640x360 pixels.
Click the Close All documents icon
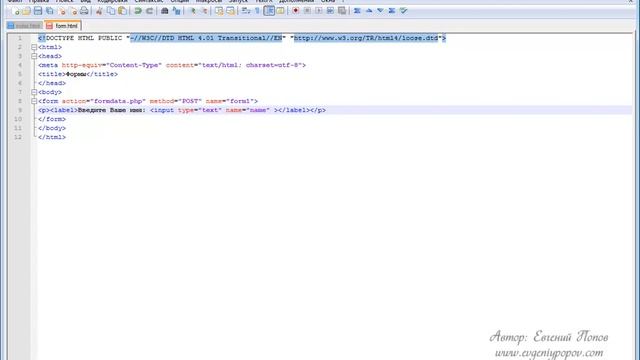(x=73, y=11)
